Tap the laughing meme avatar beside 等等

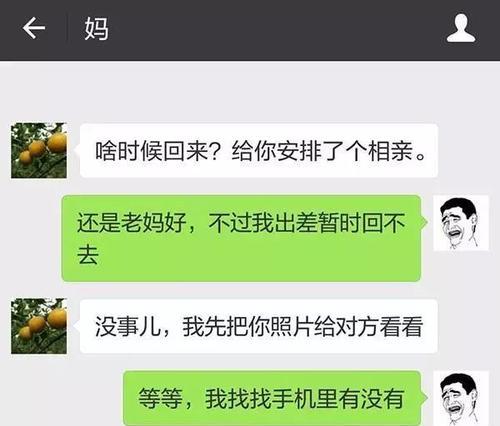pos(461,398)
